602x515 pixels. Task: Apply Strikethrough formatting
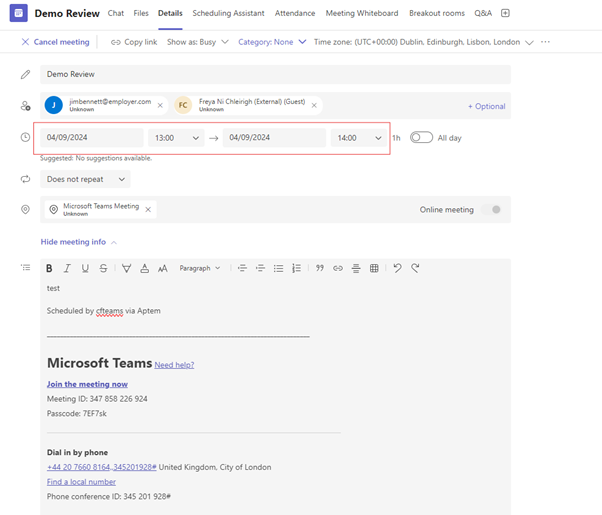point(103,268)
